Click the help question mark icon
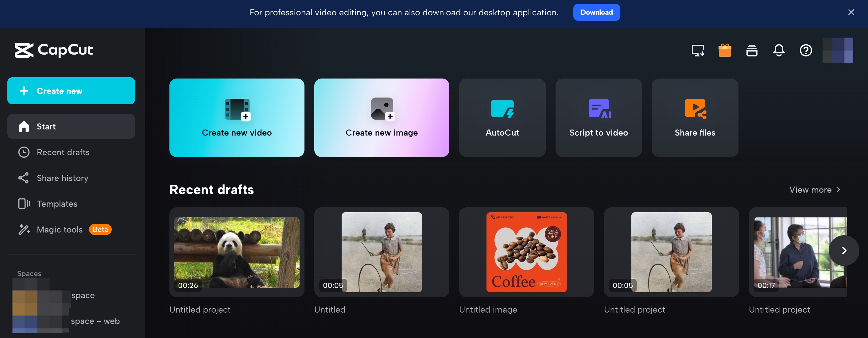868x338 pixels. (805, 50)
